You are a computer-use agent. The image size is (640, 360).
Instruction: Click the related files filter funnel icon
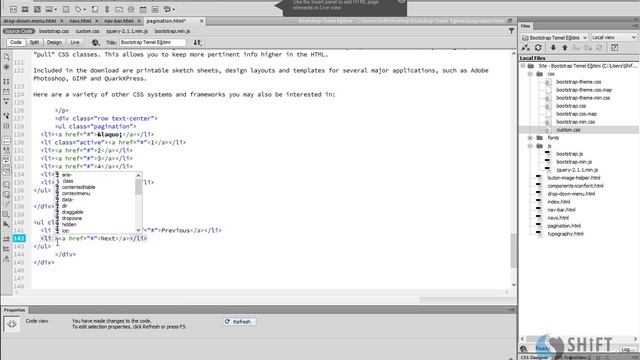511,31
